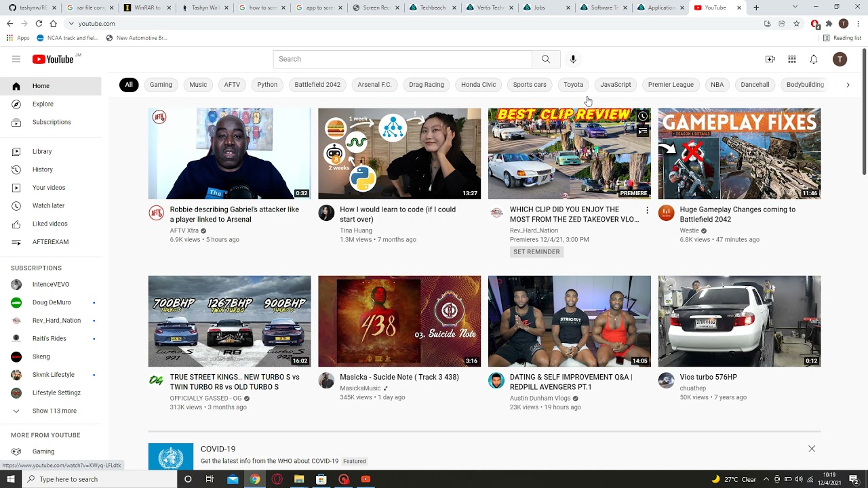Open the YouTube apps grid icon
The height and width of the screenshot is (488, 868).
pyautogui.click(x=792, y=60)
